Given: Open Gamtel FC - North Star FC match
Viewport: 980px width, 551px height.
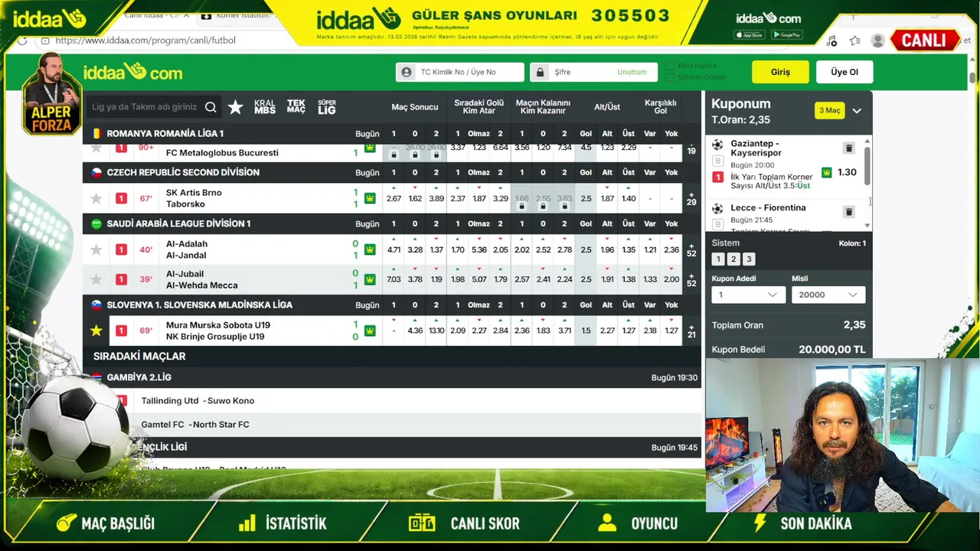Looking at the screenshot, I should pyautogui.click(x=195, y=424).
